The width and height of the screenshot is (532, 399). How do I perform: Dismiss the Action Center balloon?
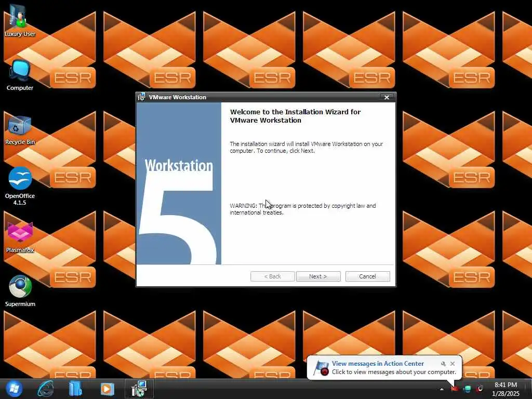pos(453,364)
